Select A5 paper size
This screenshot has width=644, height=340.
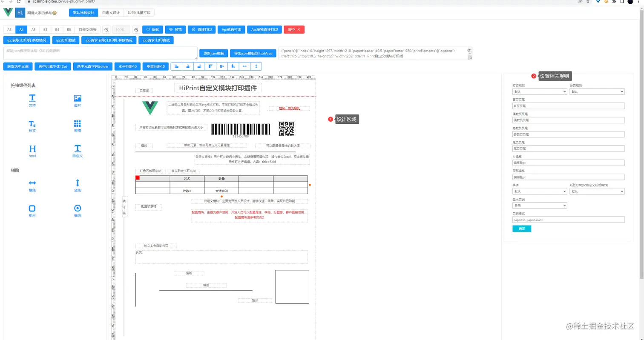[x=33, y=30]
